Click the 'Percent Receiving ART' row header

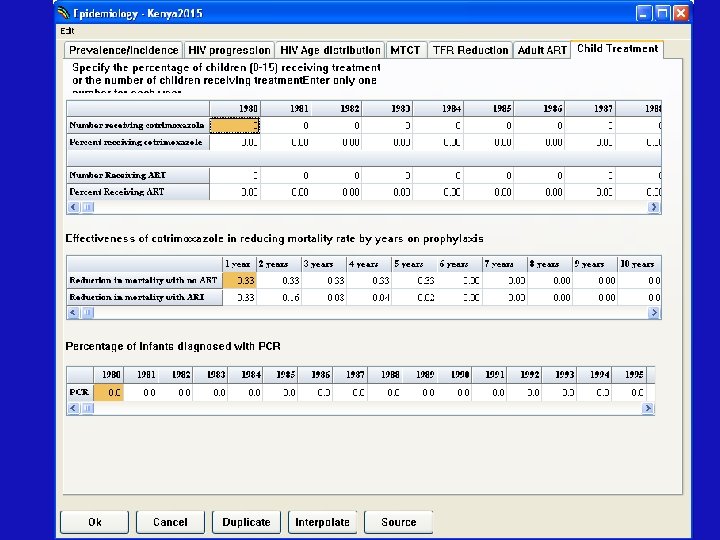click(138, 192)
